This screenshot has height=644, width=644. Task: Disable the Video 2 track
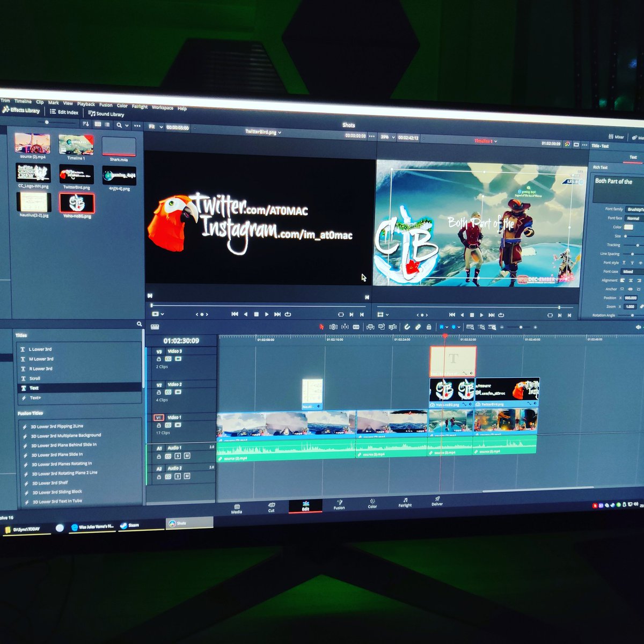[178, 392]
